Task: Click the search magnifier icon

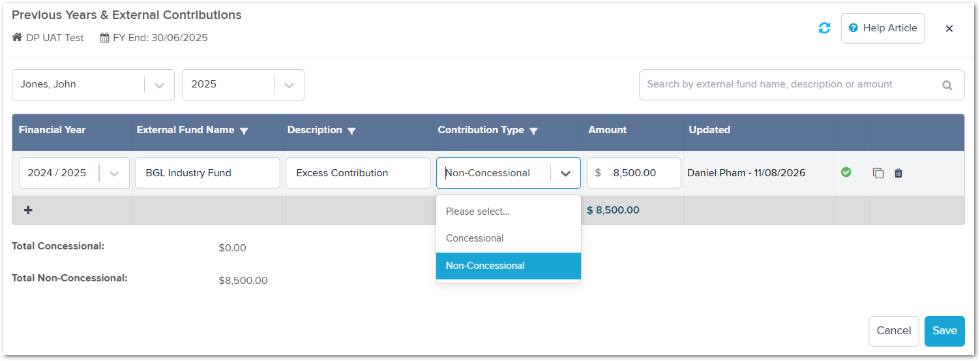Action: [x=947, y=85]
